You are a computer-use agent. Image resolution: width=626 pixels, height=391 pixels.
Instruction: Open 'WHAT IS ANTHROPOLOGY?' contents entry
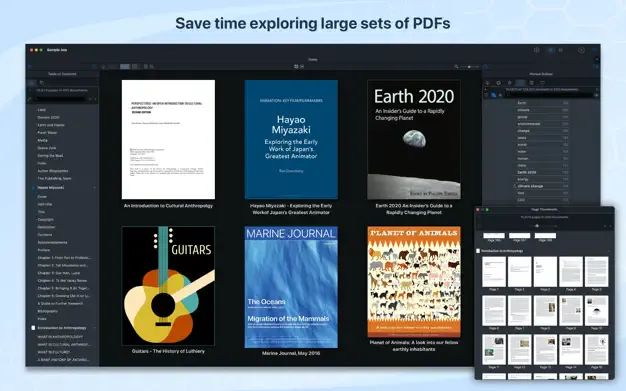pyautogui.click(x=60, y=337)
